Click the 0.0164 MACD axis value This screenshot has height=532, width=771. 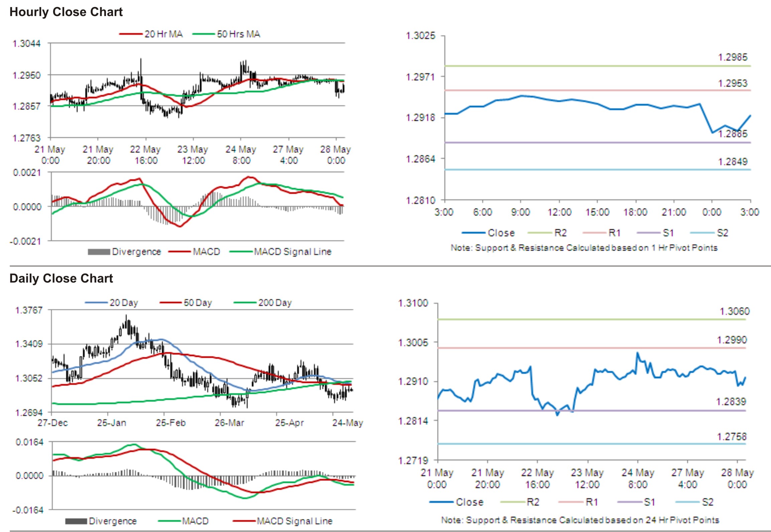[30, 442]
